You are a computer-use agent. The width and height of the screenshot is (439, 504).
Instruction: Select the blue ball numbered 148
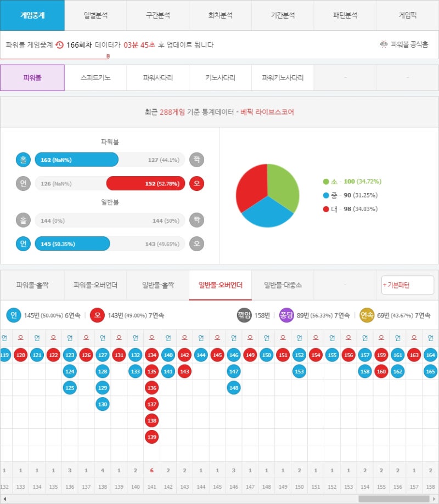234,388
